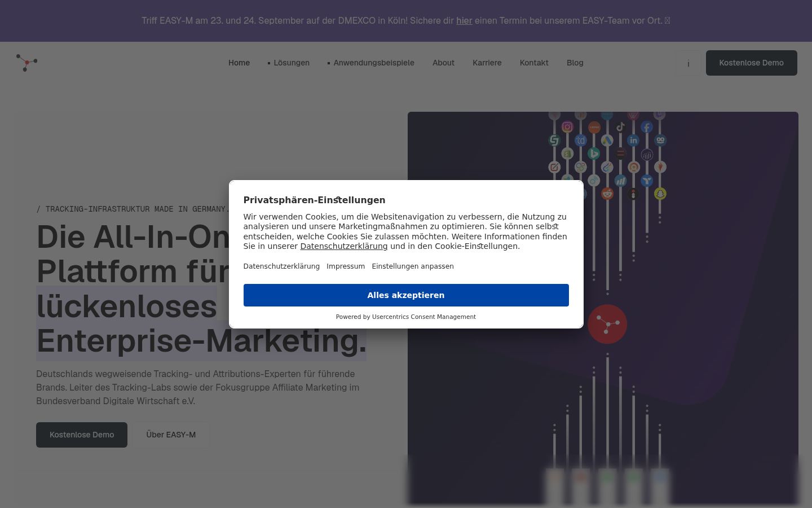
Task: Click the paragraph starting 'Deutschlands wegweisende Tracking-'
Action: point(198,387)
